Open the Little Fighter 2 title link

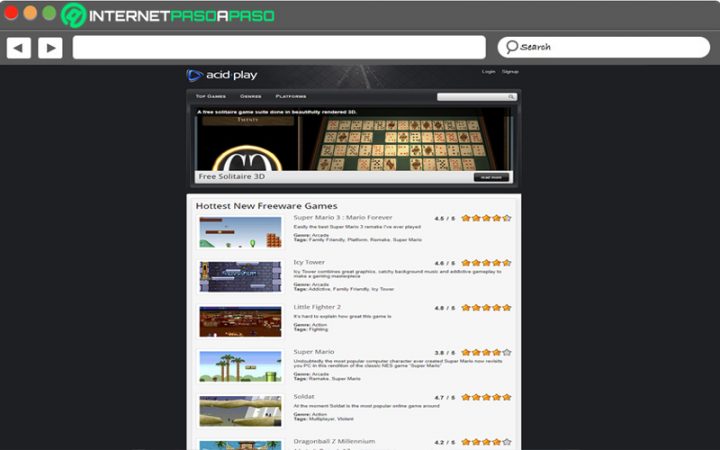[x=317, y=307]
